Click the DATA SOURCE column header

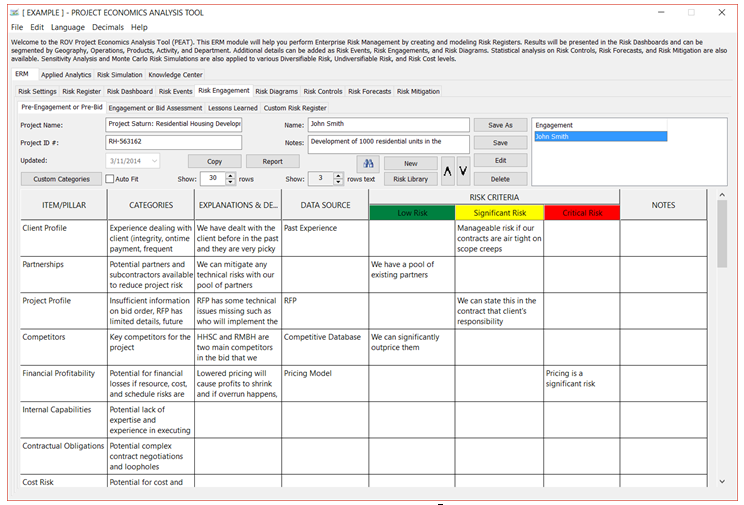(325, 205)
